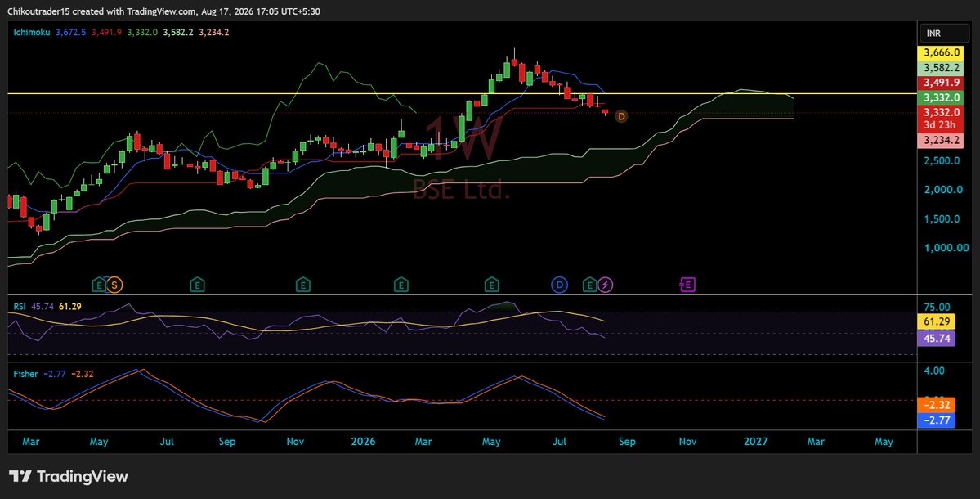
Task: Click the 2,000.0 price axis value
Action: 942,190
